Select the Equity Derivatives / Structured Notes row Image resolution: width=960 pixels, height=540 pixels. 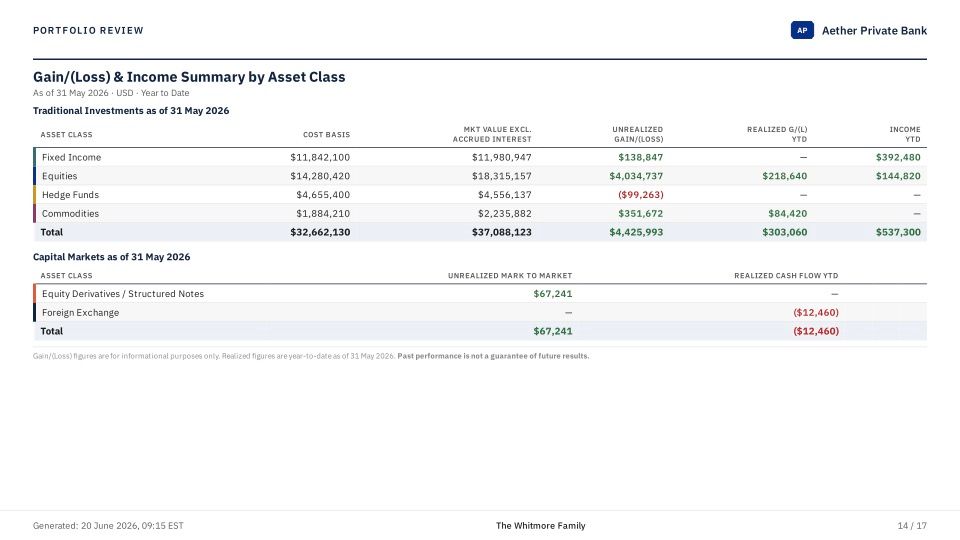[x=480, y=293]
